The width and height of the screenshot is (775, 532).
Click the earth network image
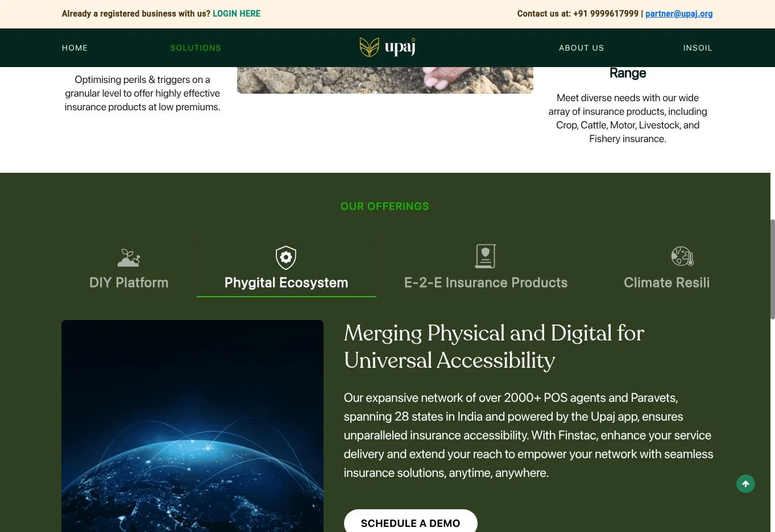pyautogui.click(x=192, y=426)
